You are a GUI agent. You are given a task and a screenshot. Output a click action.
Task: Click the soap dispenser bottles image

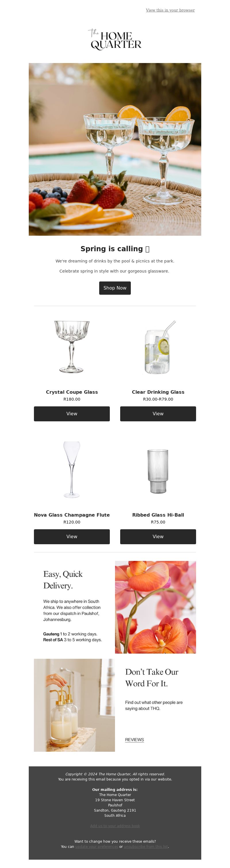pos(74,705)
